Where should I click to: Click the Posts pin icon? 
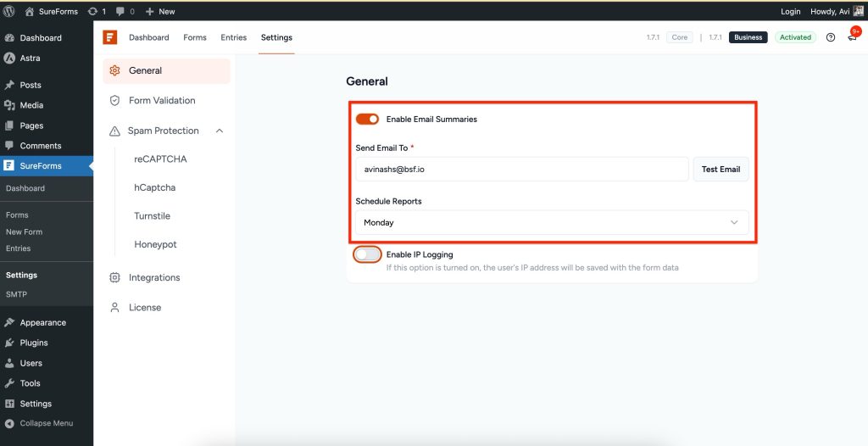[x=8, y=85]
